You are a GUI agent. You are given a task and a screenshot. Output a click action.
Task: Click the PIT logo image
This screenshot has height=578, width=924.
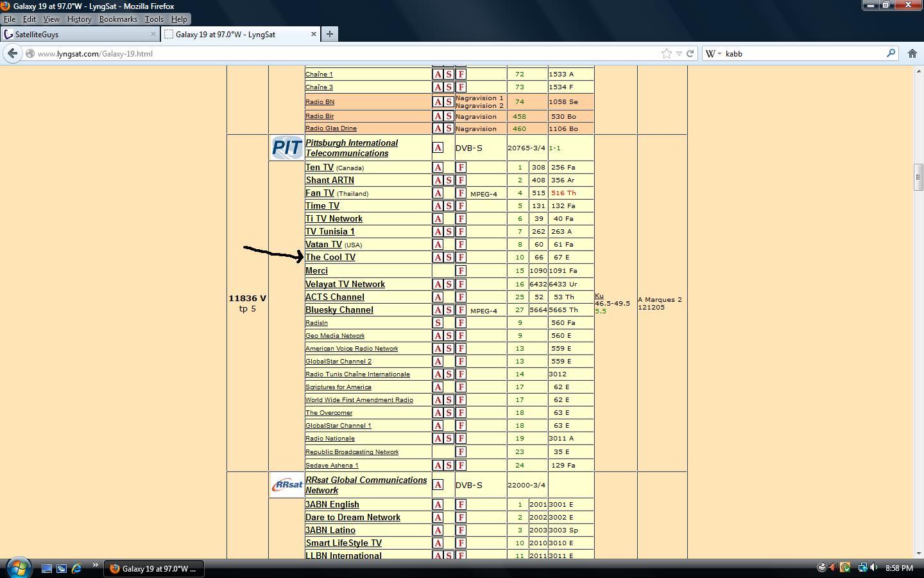[287, 148]
